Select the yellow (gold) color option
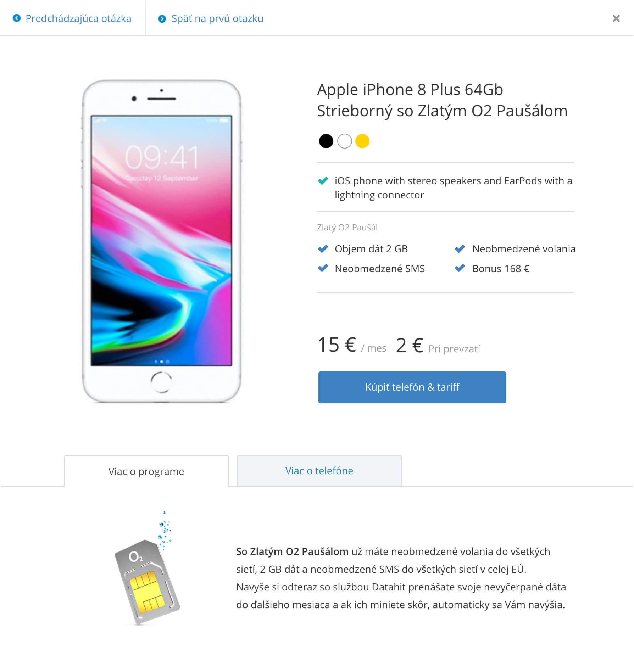Image resolution: width=634 pixels, height=672 pixels. [362, 141]
